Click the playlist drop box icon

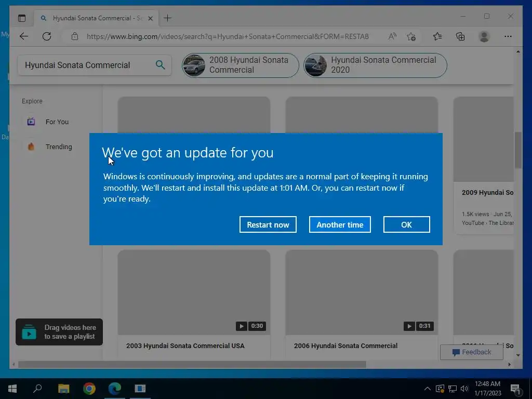coord(29,332)
